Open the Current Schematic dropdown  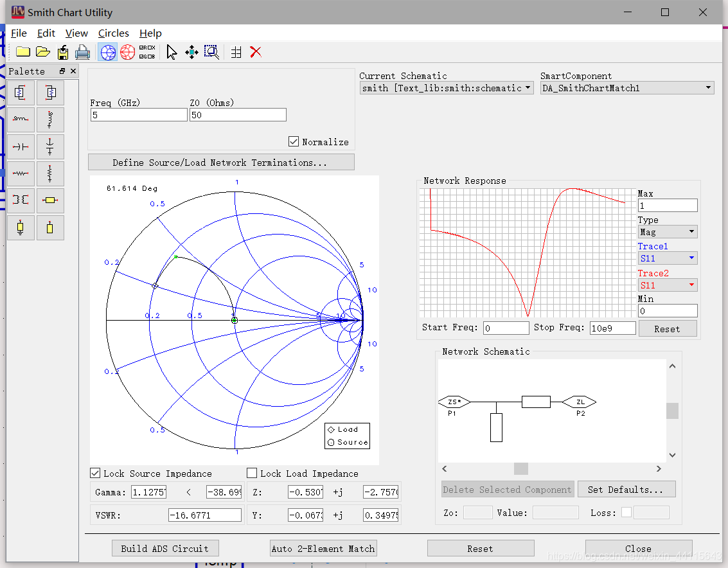447,88
